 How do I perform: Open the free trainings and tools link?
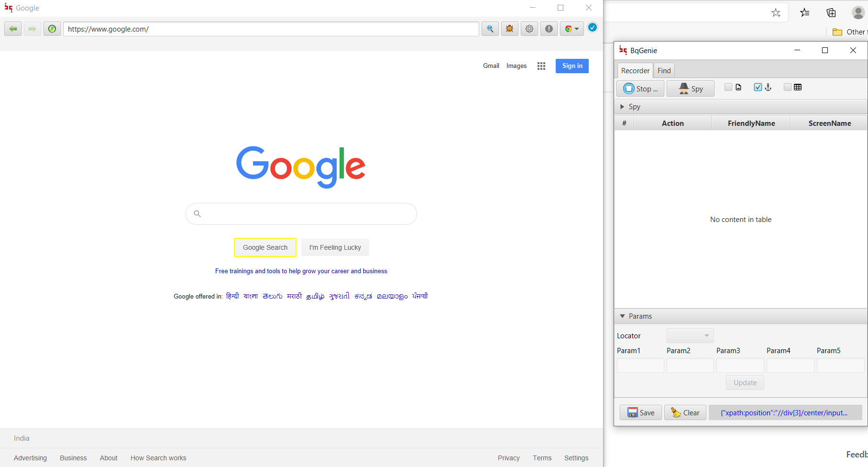pos(301,271)
